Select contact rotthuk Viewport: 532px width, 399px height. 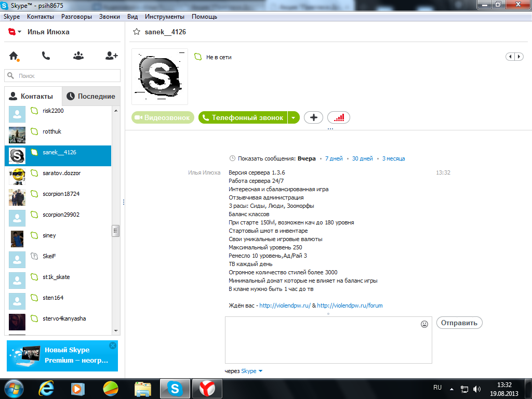point(58,135)
